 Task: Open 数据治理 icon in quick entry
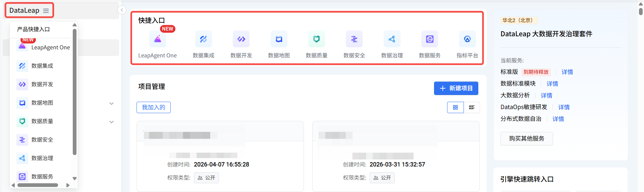coord(392,39)
